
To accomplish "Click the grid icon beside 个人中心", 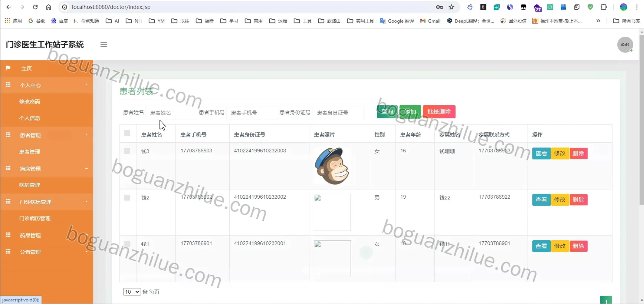I will click(x=8, y=85).
